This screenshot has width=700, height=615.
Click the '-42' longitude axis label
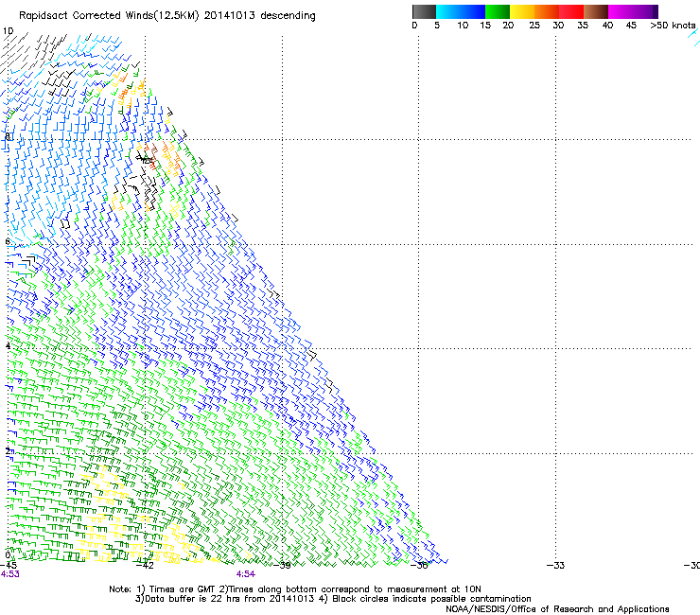145,566
